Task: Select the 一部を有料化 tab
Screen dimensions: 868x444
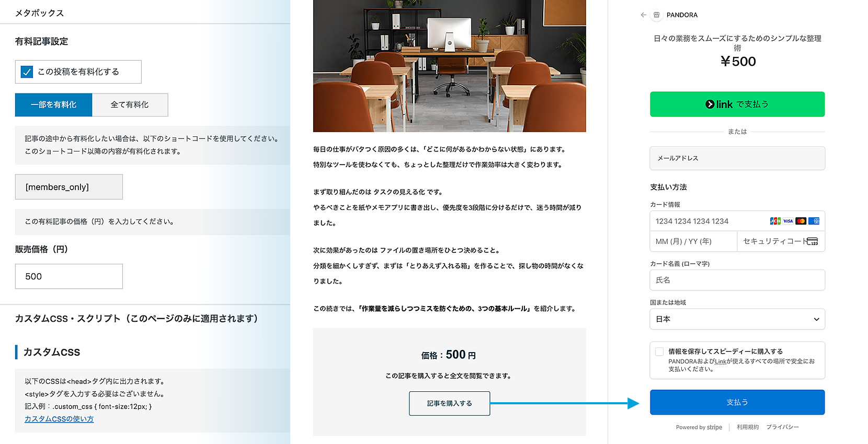Action: coord(53,104)
